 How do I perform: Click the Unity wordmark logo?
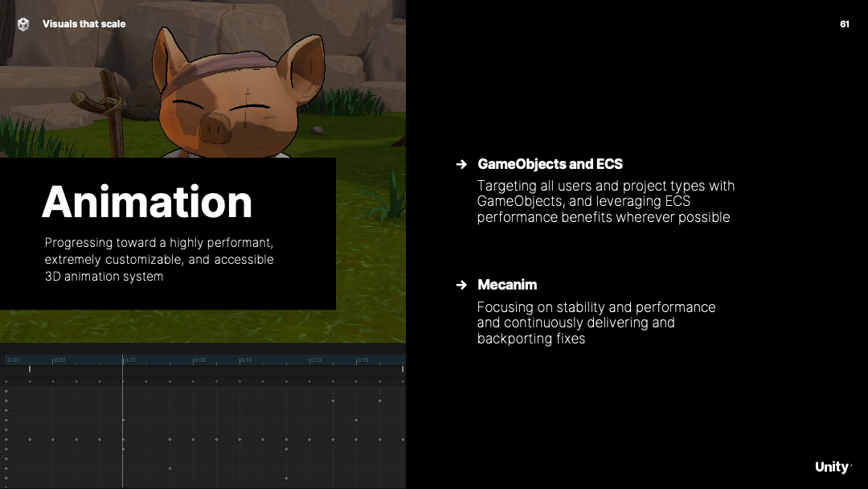click(833, 466)
